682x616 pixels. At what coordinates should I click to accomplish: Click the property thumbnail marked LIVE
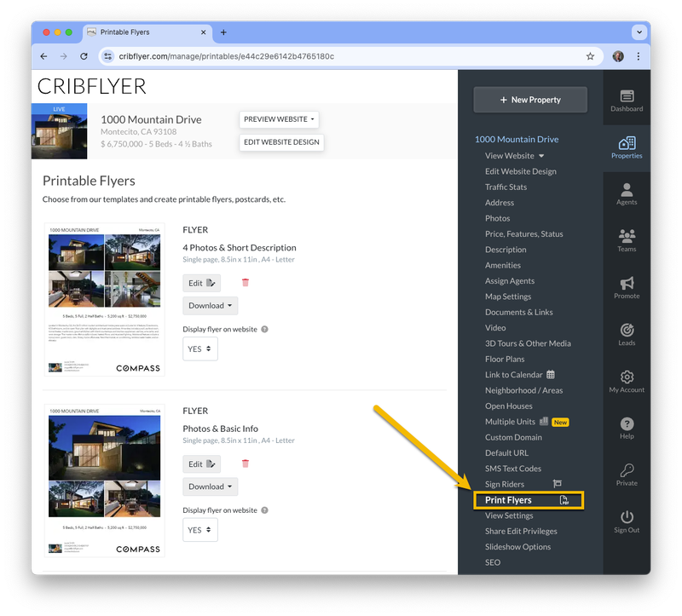coord(59,131)
